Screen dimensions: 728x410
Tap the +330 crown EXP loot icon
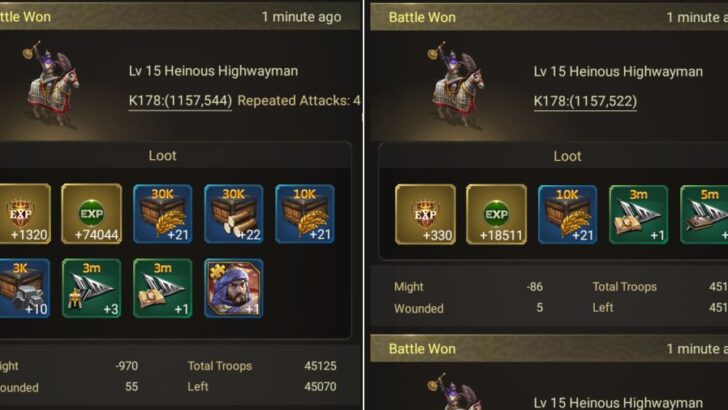coord(425,214)
